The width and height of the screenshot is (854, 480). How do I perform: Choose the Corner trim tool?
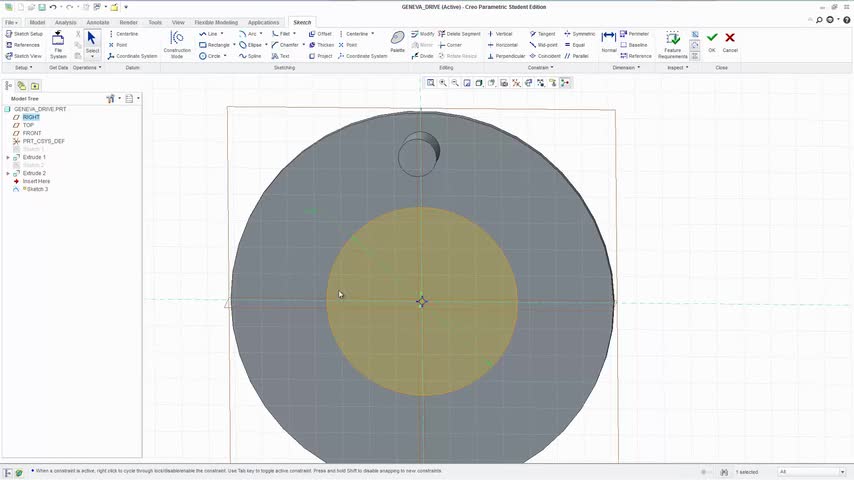click(x=450, y=45)
